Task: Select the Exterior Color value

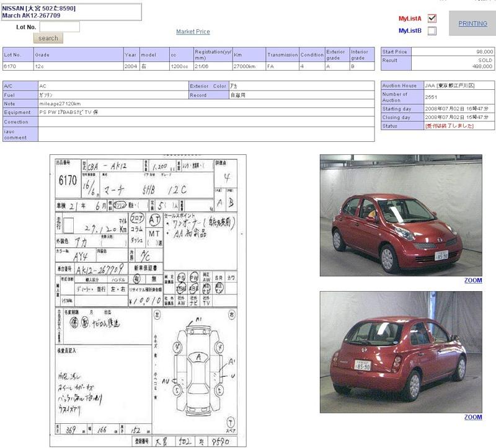Action: click(x=234, y=86)
